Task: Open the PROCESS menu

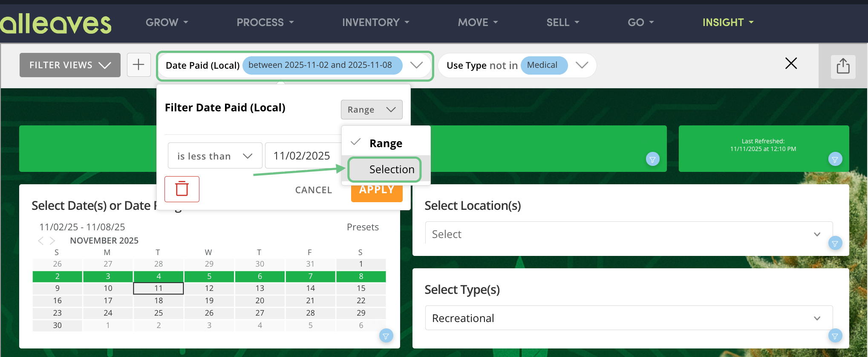Action: (x=265, y=22)
